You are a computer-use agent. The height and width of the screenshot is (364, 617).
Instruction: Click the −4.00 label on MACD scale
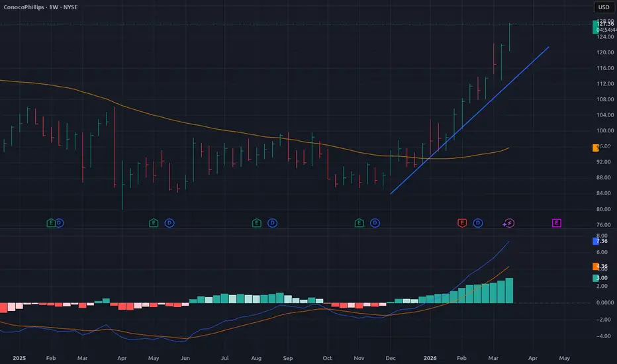(x=604, y=336)
